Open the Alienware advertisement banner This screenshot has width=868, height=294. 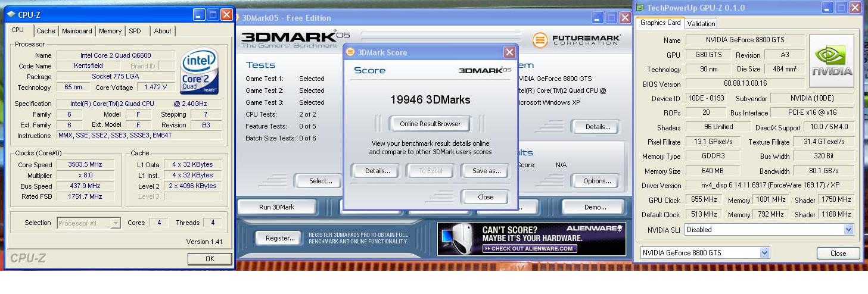(531, 239)
